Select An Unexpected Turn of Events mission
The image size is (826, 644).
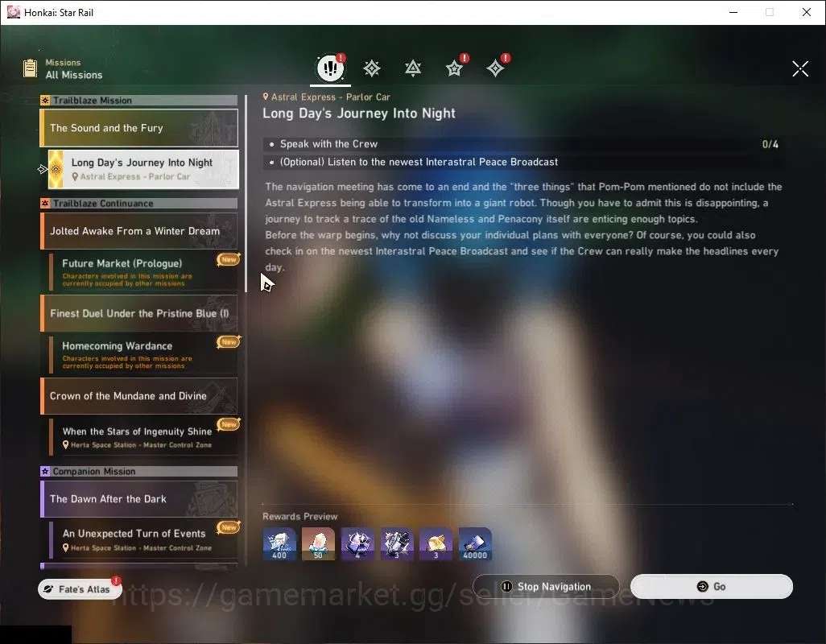click(x=143, y=539)
